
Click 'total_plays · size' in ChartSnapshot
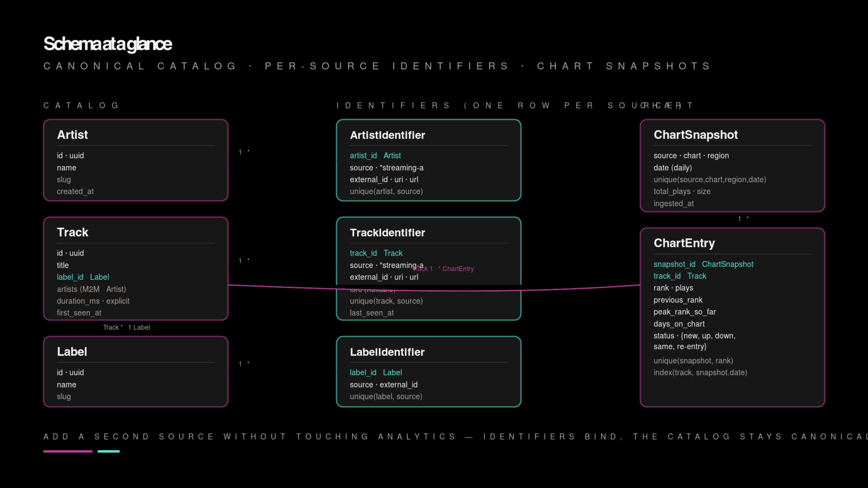pyautogui.click(x=682, y=191)
